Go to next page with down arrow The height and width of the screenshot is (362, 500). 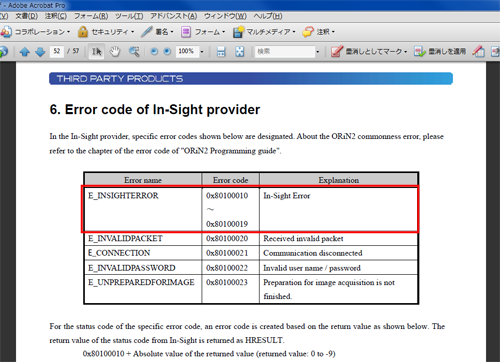tap(40, 52)
